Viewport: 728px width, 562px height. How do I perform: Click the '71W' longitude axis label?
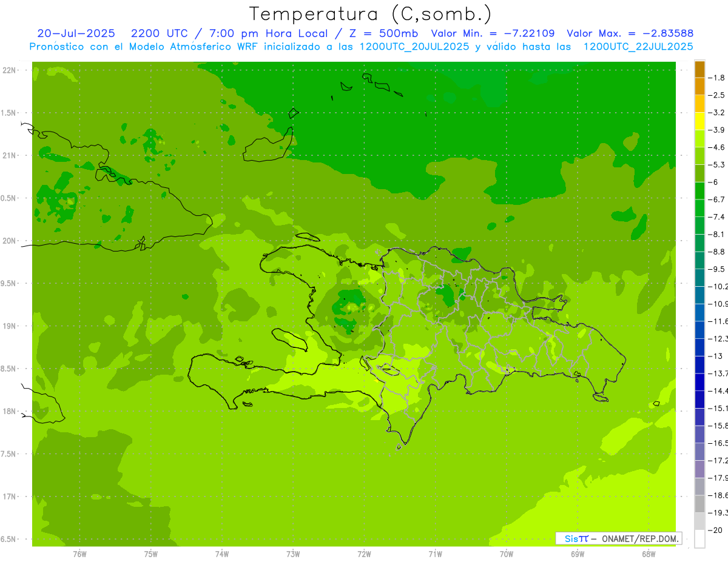pyautogui.click(x=435, y=555)
